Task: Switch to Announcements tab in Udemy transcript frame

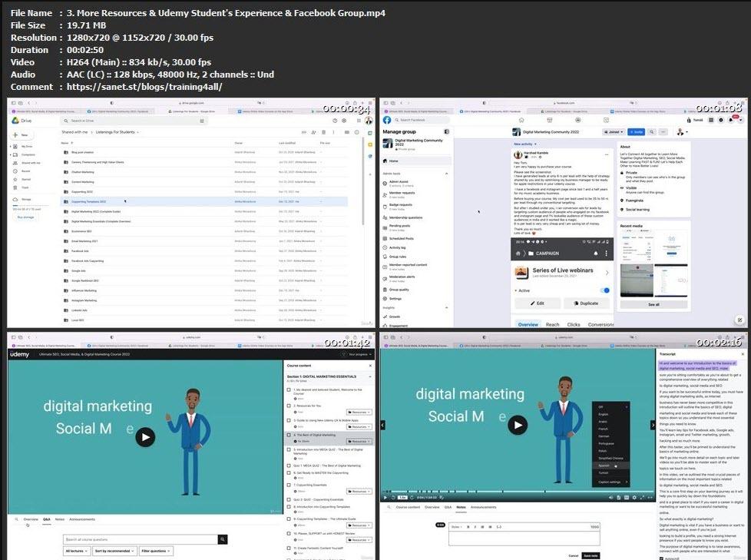Action: click(483, 507)
